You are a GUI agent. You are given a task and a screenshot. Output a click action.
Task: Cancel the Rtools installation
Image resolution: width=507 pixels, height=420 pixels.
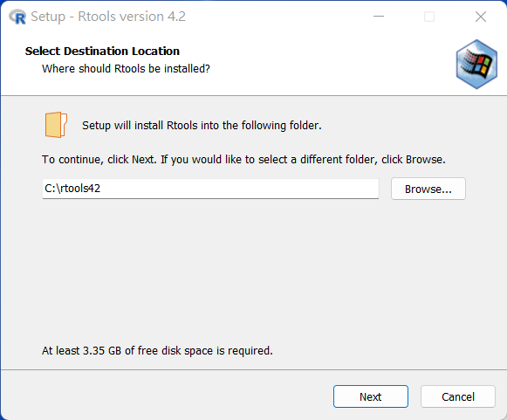tap(458, 396)
